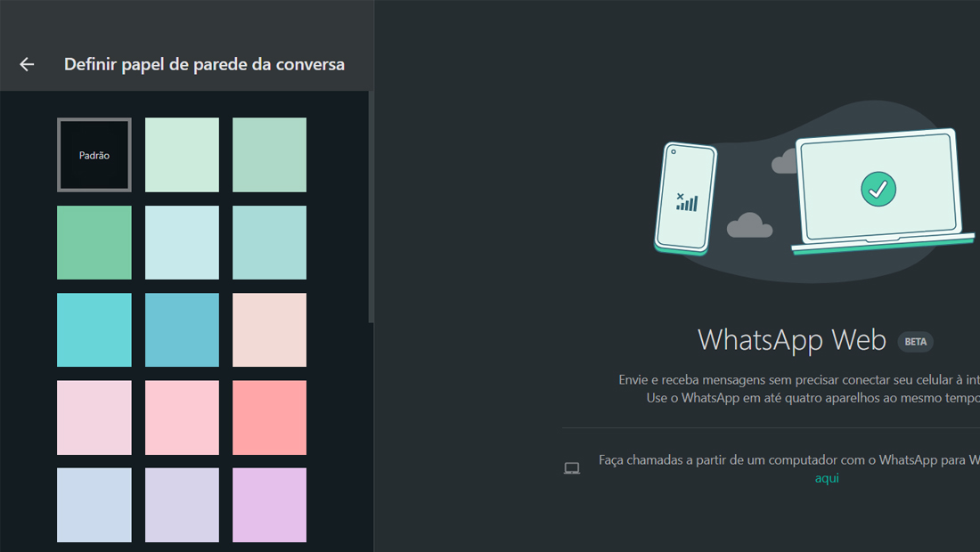Pick the light lavender gray swatch

click(182, 505)
